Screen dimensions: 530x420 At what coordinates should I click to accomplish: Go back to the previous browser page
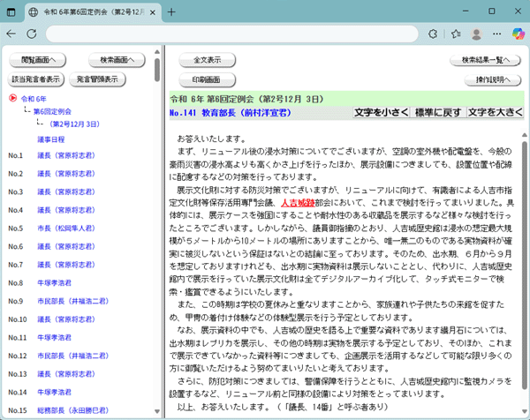11,34
